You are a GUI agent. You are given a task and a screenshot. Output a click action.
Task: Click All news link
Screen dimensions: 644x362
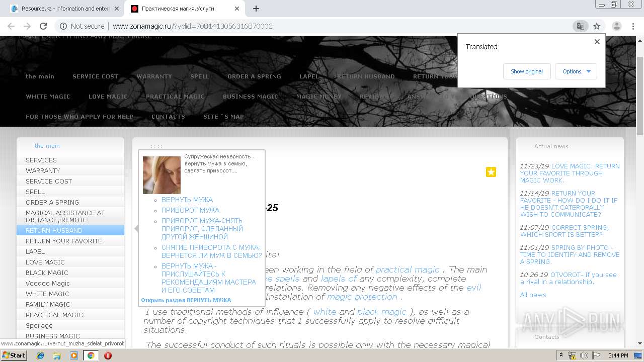(533, 295)
